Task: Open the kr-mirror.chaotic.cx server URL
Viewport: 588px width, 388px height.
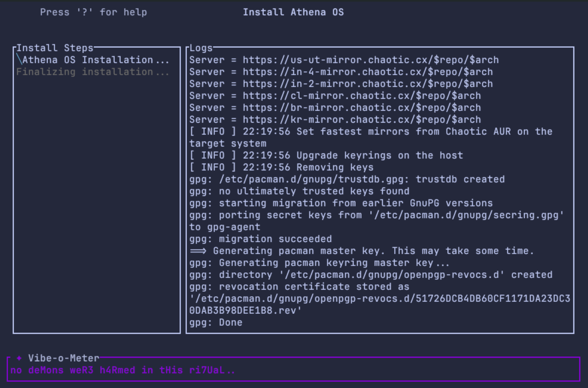Action: click(361, 119)
